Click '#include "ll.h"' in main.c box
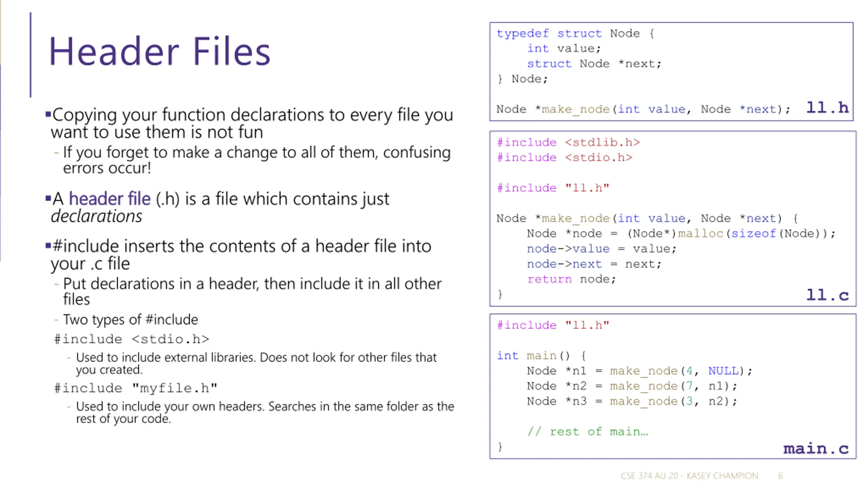The width and height of the screenshot is (868, 488). pyautogui.click(x=553, y=325)
